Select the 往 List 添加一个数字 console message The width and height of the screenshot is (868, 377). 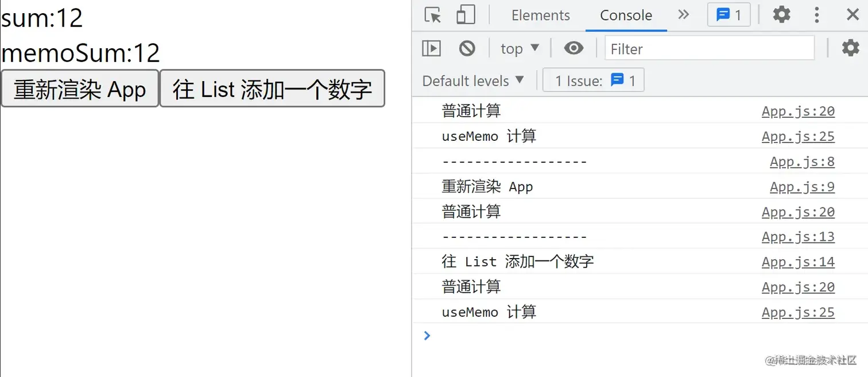(x=518, y=262)
